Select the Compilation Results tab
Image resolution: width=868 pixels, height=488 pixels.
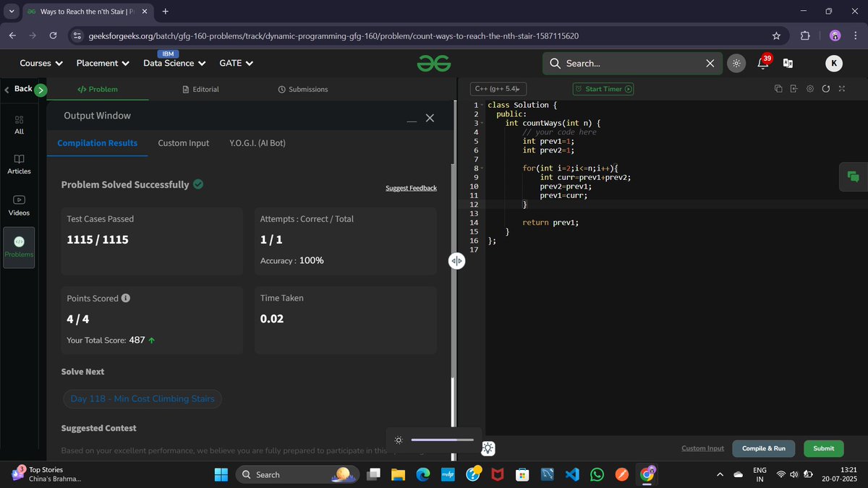(98, 143)
